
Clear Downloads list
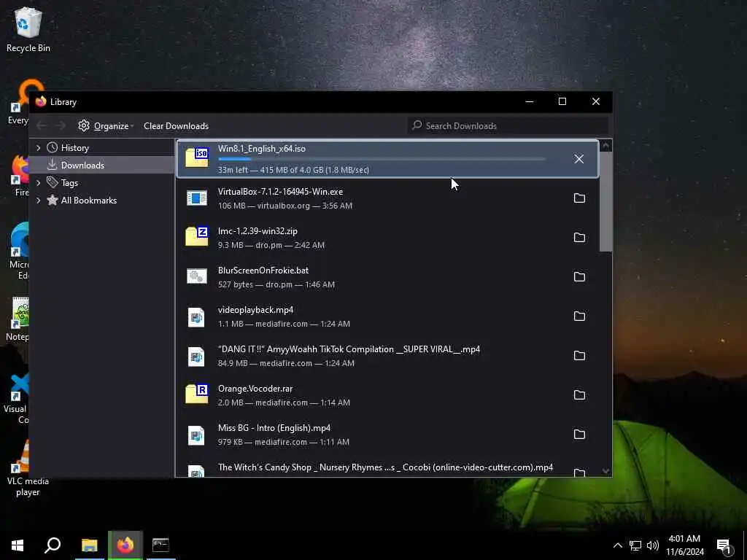pos(177,125)
